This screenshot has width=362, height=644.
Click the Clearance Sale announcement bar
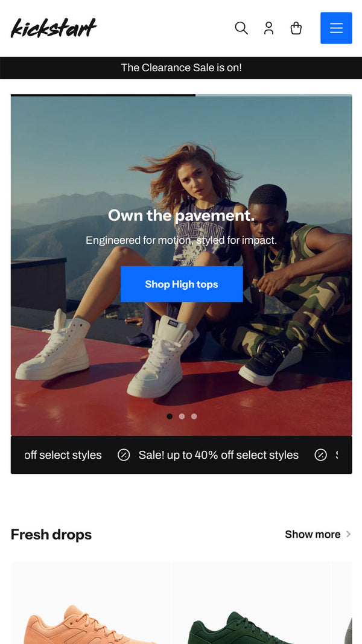(181, 68)
